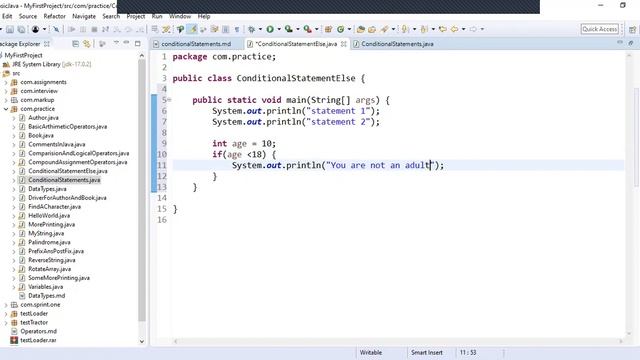Collapse the com.practice package

[6, 109]
